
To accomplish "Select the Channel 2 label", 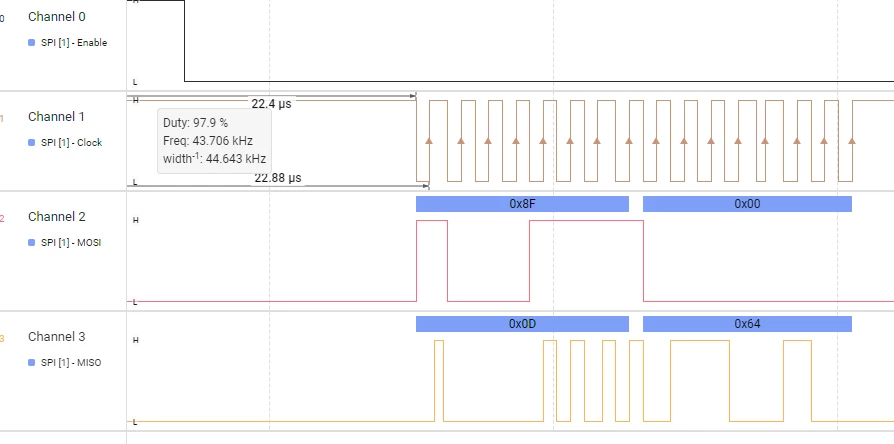I will [56, 217].
